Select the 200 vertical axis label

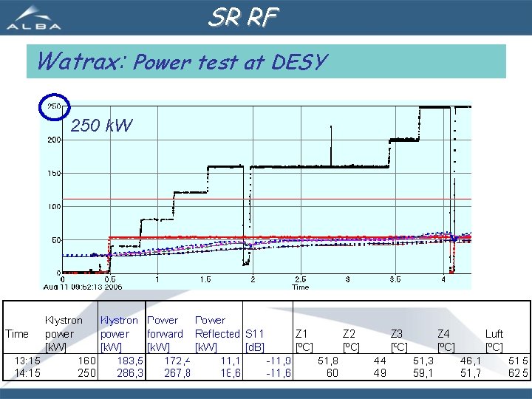point(54,140)
